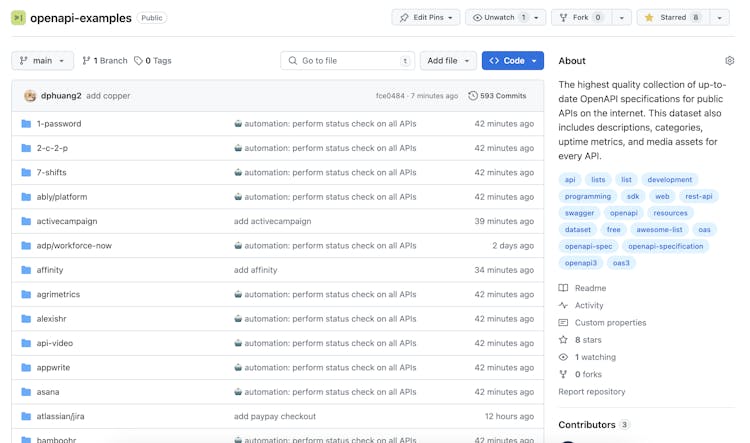Click the asana folder icon
The height and width of the screenshot is (443, 750).
pos(26,392)
